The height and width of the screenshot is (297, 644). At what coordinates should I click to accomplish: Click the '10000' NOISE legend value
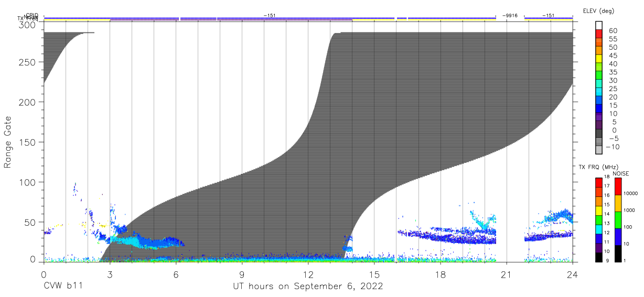[x=631, y=193]
